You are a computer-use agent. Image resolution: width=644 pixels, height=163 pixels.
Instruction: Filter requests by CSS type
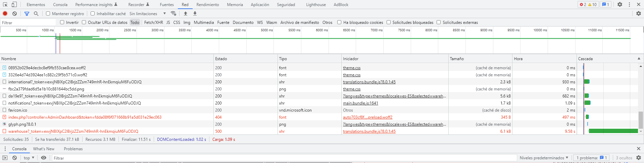(177, 22)
